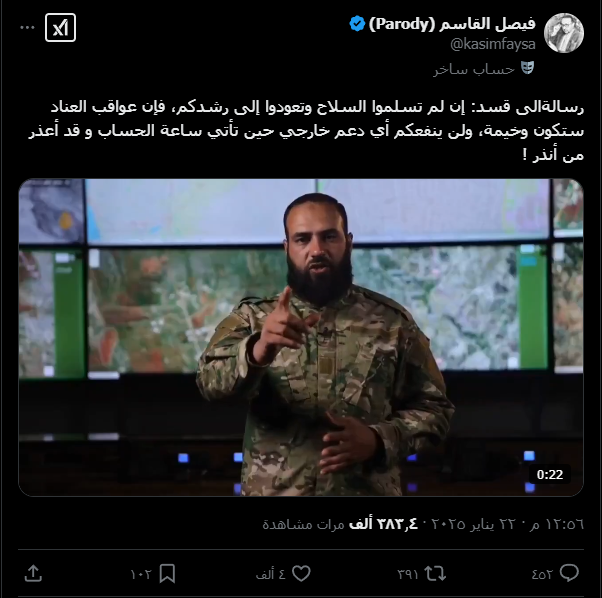Image resolution: width=602 pixels, height=598 pixels.
Task: Click the ٣٩١ reposts count
Action: click(407, 575)
